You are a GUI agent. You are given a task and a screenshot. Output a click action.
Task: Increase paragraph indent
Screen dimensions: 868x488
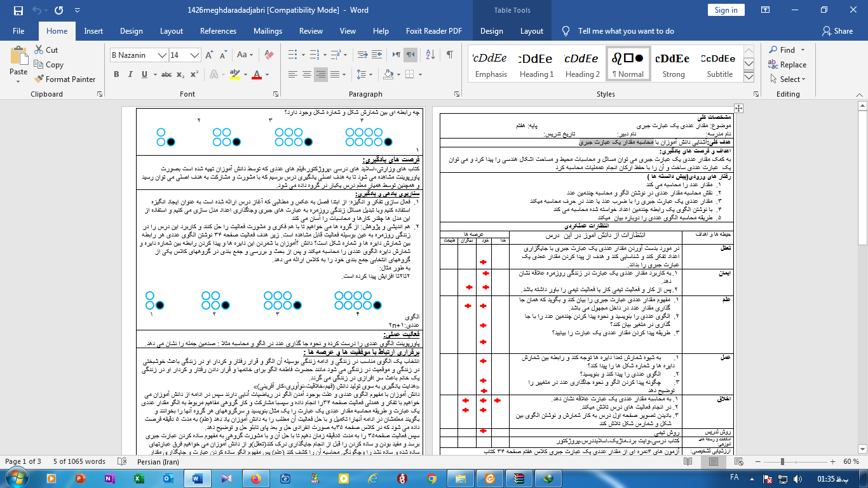click(377, 55)
